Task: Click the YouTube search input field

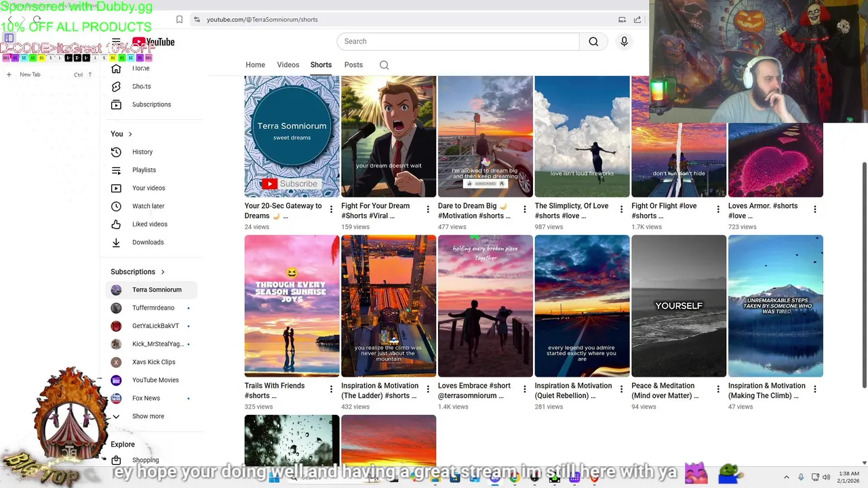Action: pyautogui.click(x=458, y=41)
